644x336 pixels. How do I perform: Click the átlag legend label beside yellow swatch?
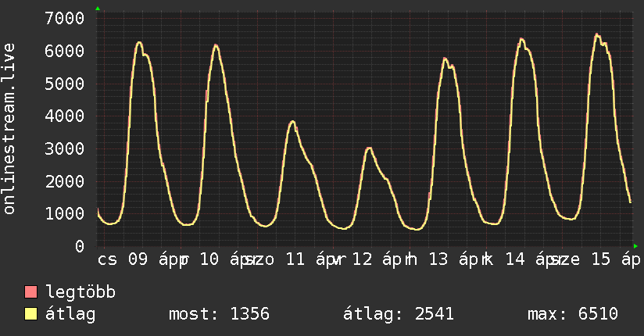(x=70, y=314)
